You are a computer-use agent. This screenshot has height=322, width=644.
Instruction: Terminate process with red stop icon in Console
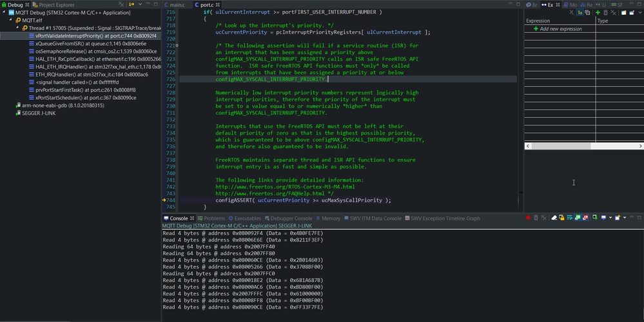coord(528,218)
